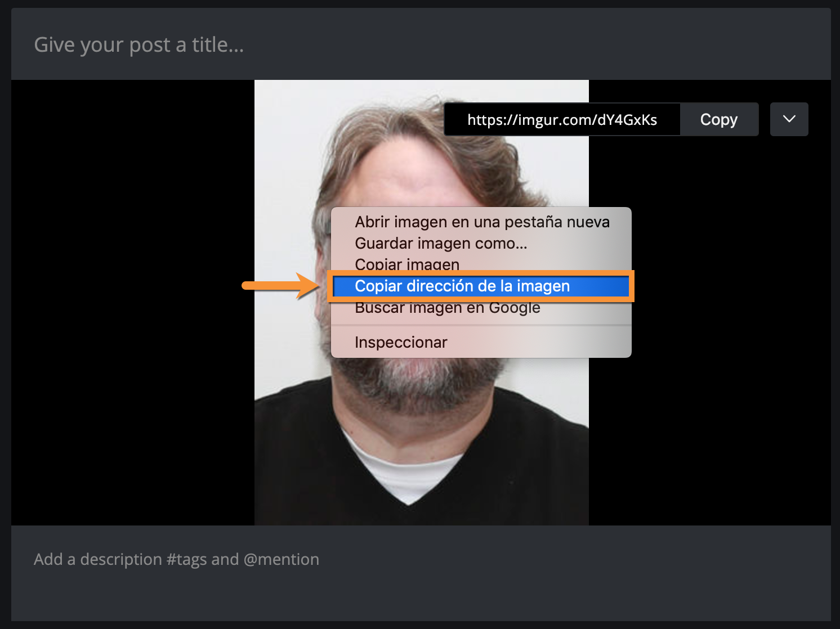The image size is (840, 629).
Task: Choose highlighted "Copiar dirección de la imagen"
Action: pos(462,286)
